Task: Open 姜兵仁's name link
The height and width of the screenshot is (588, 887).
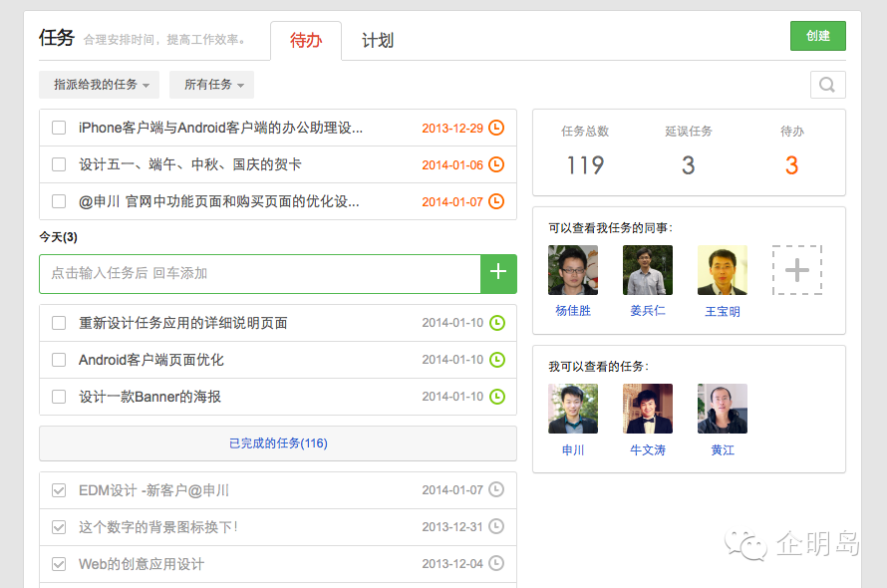Action: pos(648,311)
